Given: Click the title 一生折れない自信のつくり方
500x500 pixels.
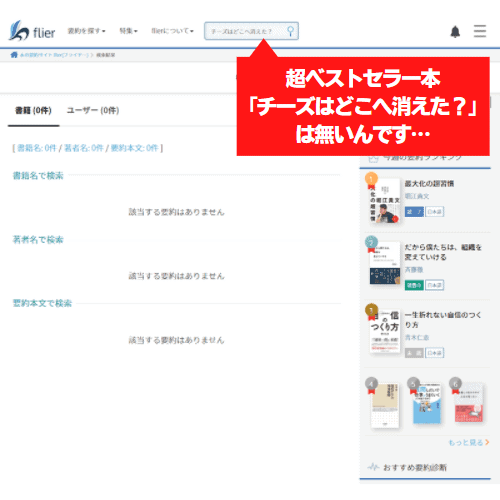Looking at the screenshot, I should [x=443, y=320].
